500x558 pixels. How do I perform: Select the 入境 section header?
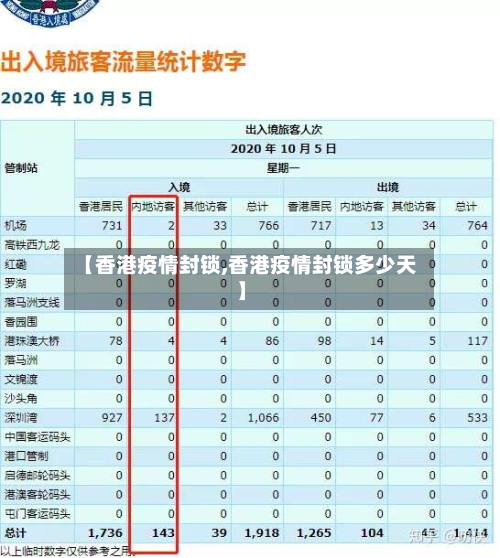tap(179, 187)
